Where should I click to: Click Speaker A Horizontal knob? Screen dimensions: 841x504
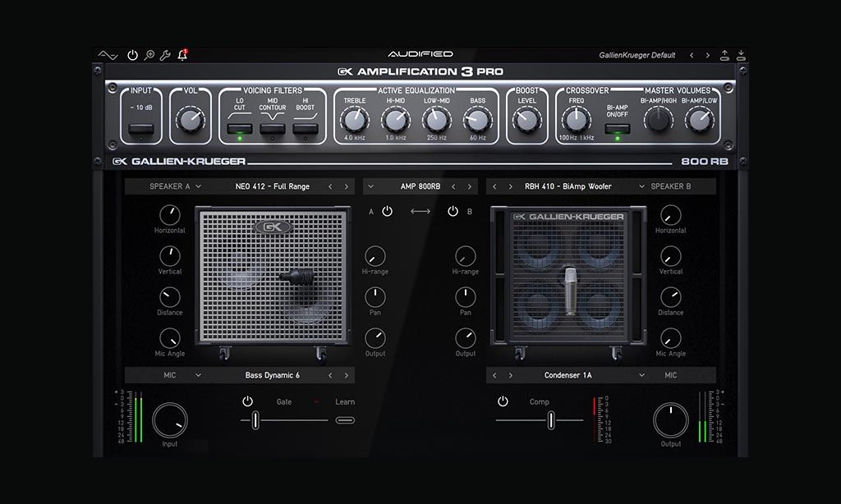(x=170, y=215)
